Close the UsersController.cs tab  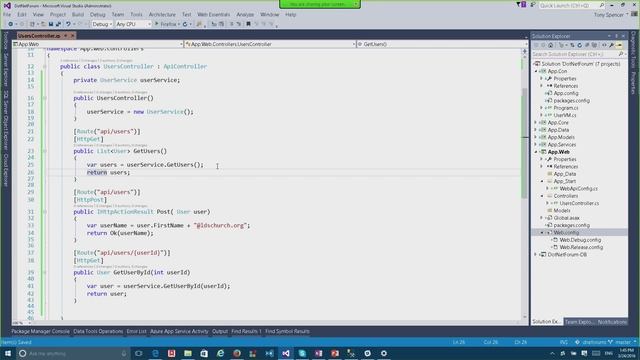[73, 36]
